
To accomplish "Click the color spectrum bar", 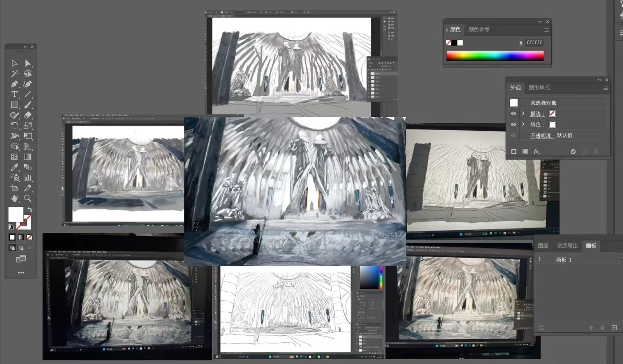I will (495, 56).
